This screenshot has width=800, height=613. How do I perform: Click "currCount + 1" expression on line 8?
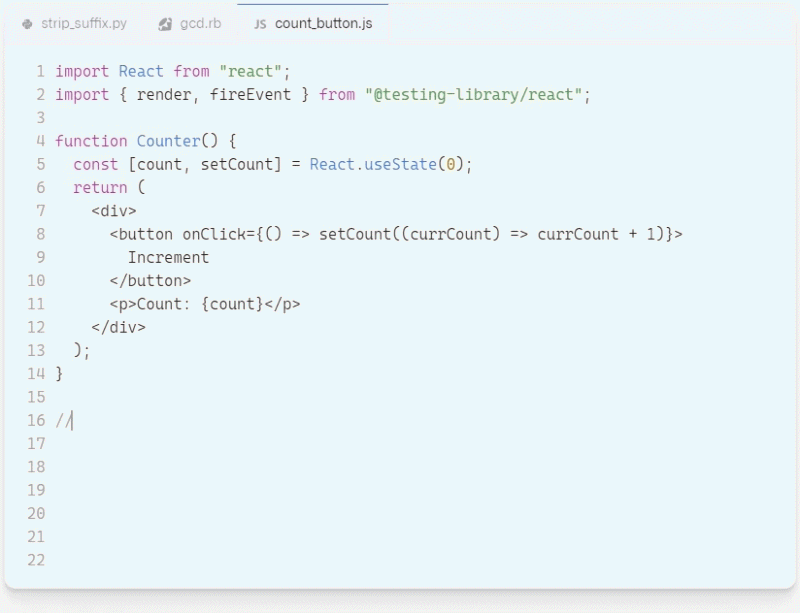(596, 234)
